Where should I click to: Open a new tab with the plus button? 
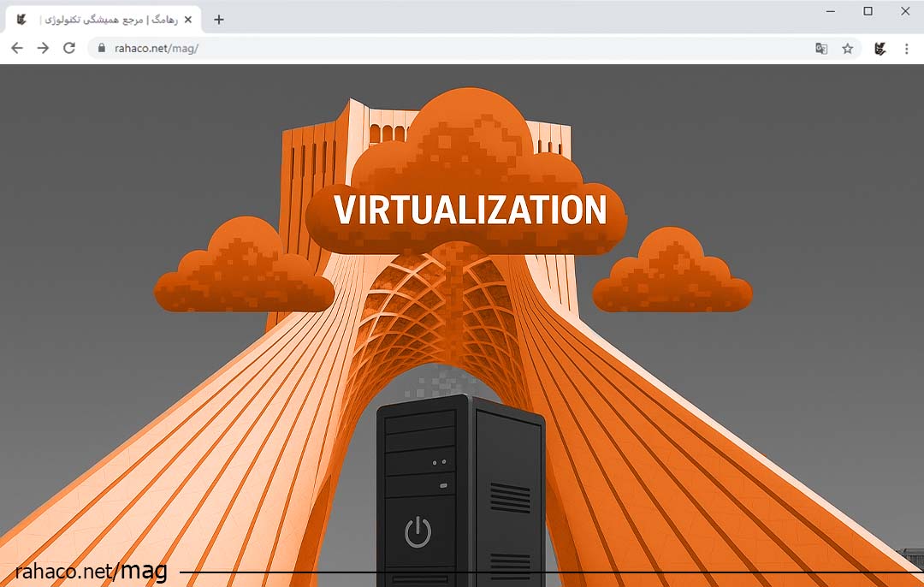click(x=219, y=20)
